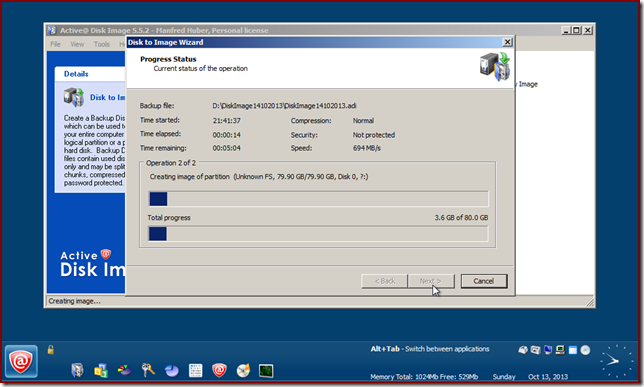The image size is (644, 387).
Task: Click the disabled < Back button
Action: click(384, 281)
